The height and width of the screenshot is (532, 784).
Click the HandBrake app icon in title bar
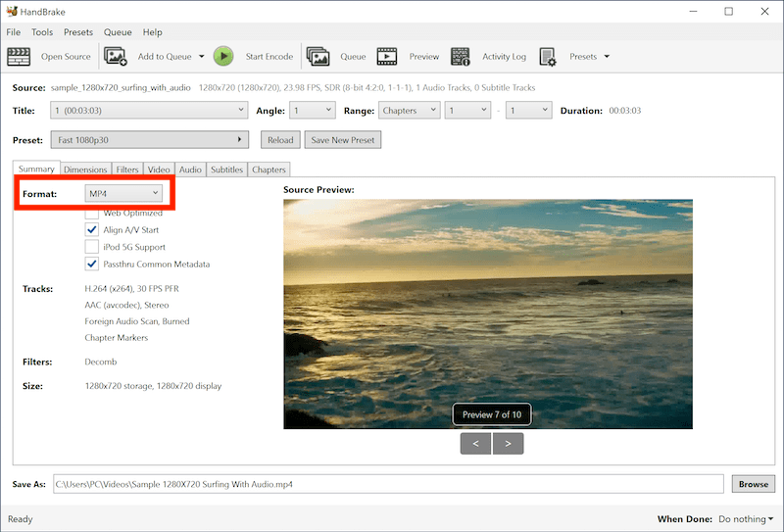[x=13, y=12]
